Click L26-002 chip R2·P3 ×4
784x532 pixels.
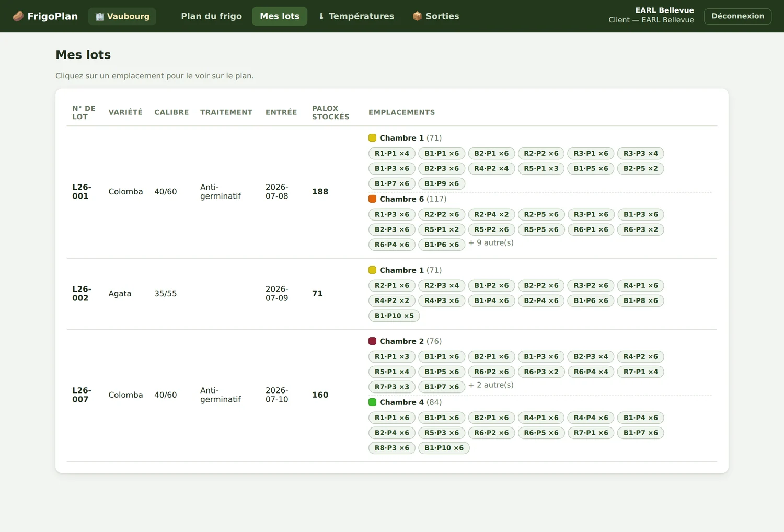tap(442, 285)
